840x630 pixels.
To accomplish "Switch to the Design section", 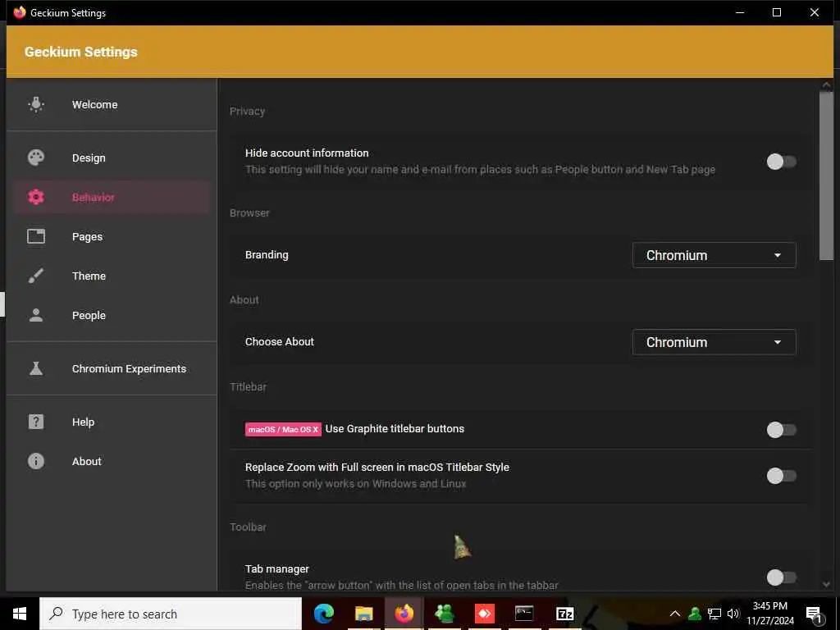I will pos(112,157).
